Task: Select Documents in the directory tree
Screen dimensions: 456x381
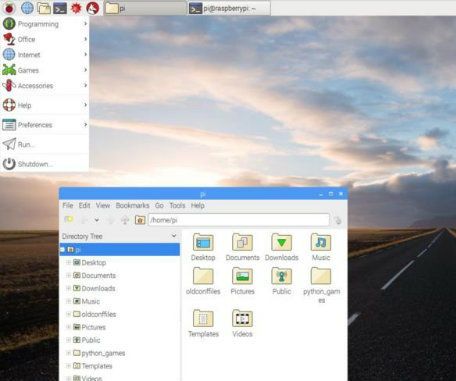Action: 98,275
